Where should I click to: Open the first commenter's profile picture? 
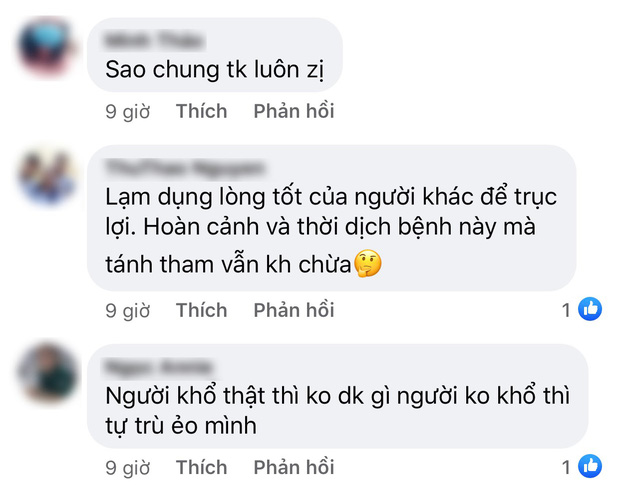[49, 46]
